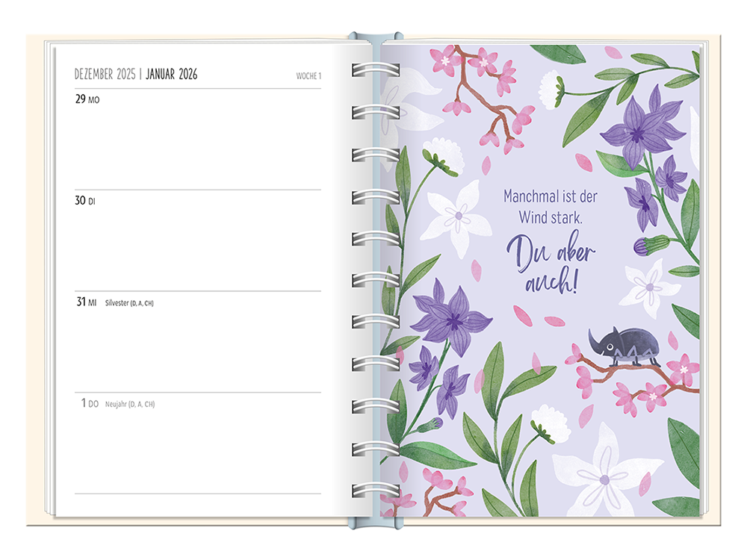Click the white star flower left of quote
This screenshot has width=747, height=560.
455,217
